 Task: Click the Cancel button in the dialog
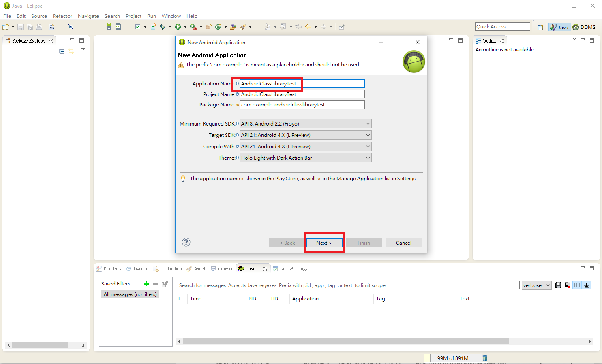[403, 243]
